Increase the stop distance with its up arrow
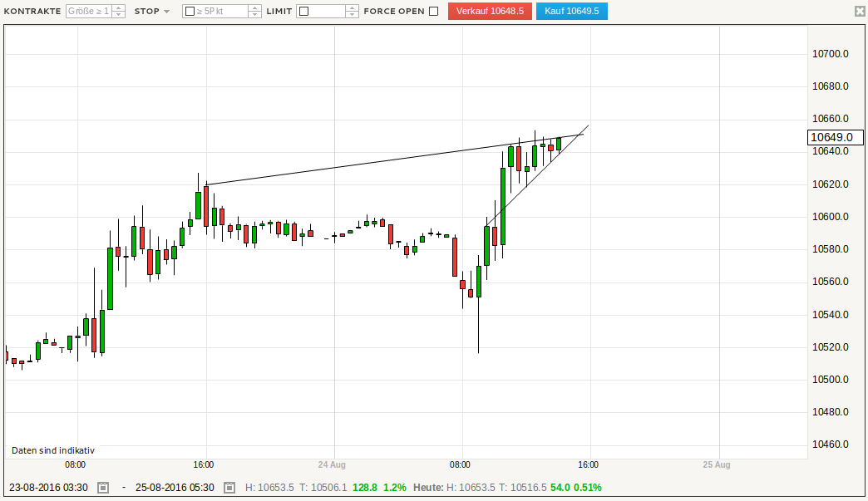 pyautogui.click(x=255, y=7)
